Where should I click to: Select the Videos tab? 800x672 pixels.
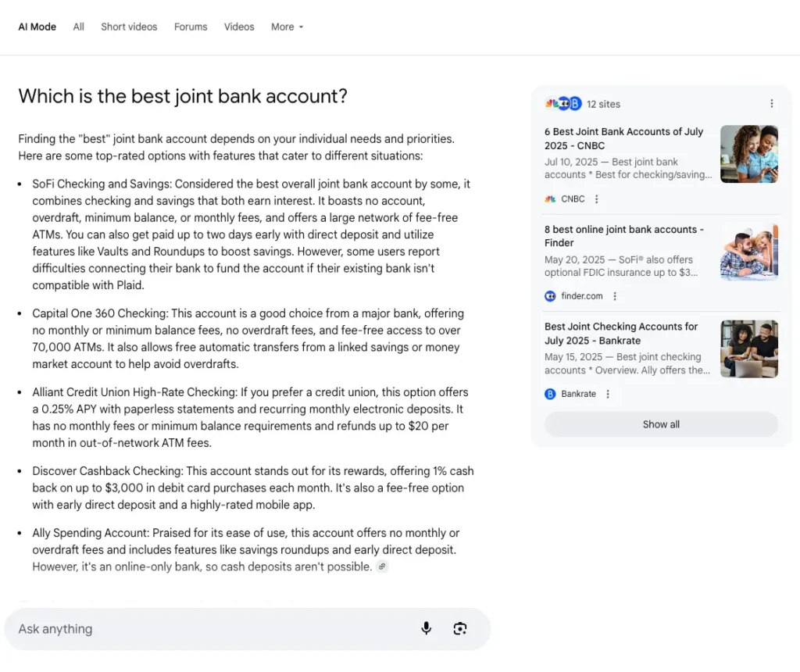tap(239, 27)
